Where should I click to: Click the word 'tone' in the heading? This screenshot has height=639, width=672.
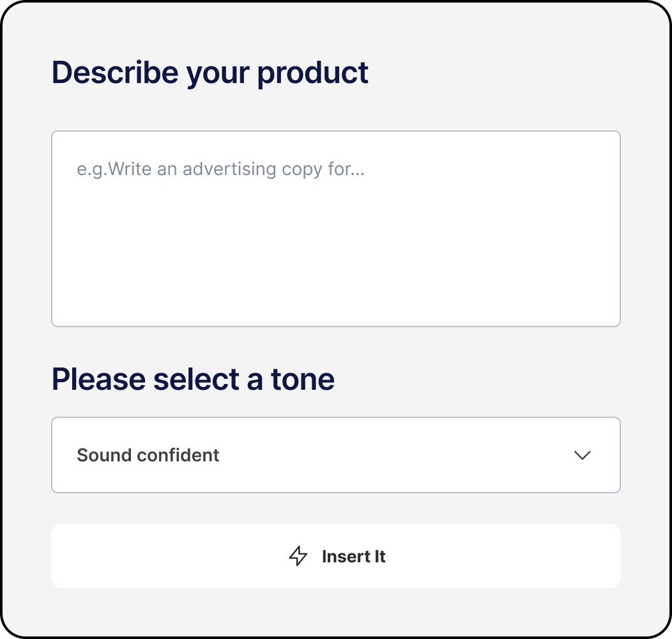point(302,379)
